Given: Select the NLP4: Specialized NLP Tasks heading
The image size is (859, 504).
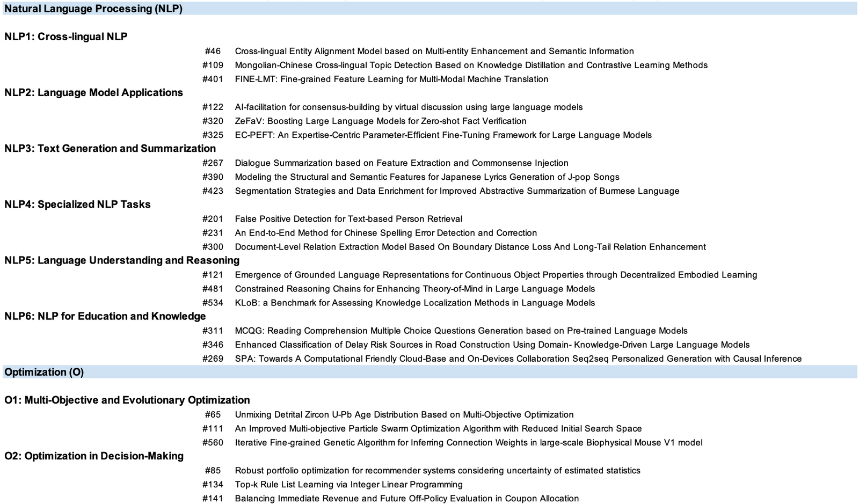Looking at the screenshot, I should coord(77,204).
